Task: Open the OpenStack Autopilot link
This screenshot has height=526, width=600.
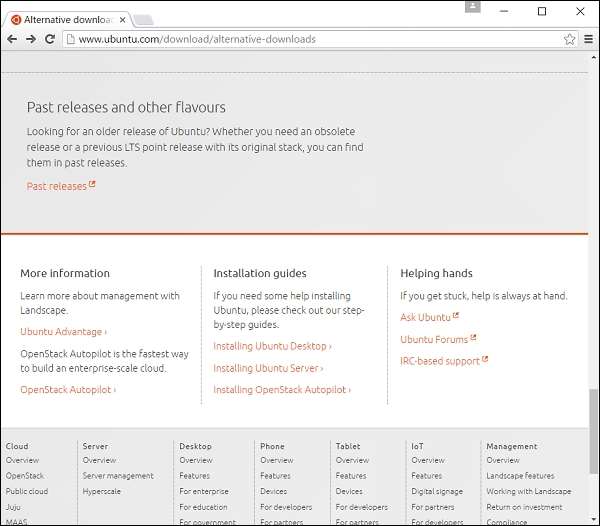Action: 68,390
